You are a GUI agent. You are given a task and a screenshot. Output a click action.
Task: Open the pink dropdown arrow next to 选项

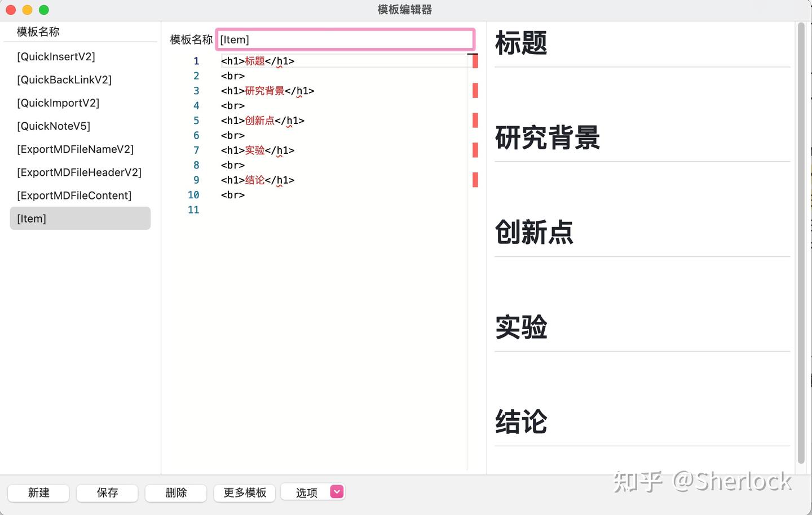point(337,492)
